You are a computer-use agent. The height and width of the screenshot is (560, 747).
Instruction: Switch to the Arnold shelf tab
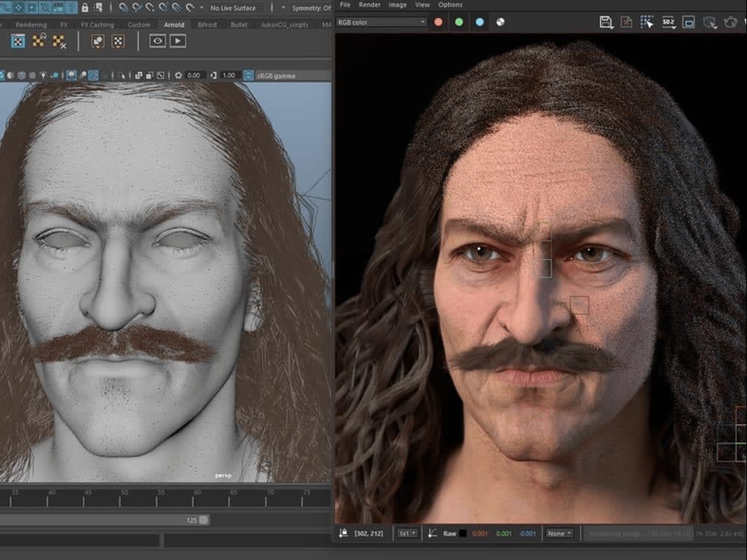click(x=174, y=25)
